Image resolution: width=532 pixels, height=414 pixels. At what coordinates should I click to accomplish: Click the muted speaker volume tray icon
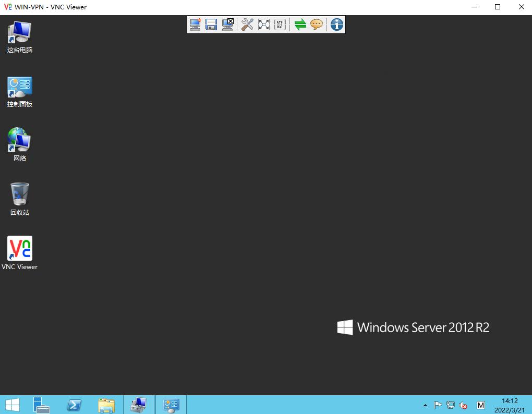[463, 405]
